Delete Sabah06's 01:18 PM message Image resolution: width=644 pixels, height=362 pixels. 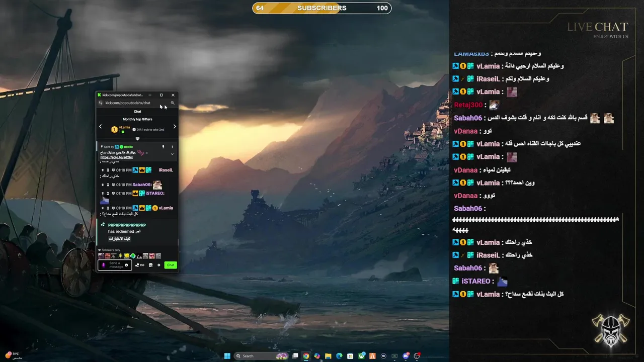[x=103, y=185]
